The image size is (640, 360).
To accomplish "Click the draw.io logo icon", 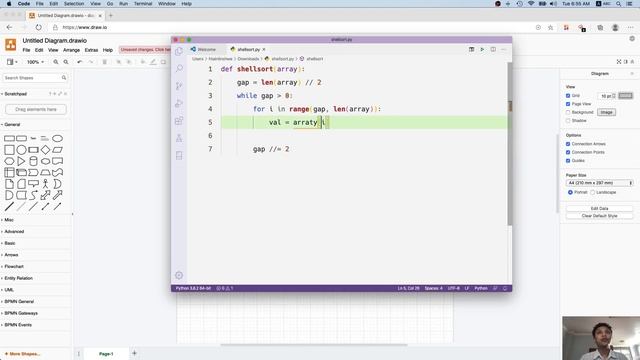I will [x=11, y=44].
